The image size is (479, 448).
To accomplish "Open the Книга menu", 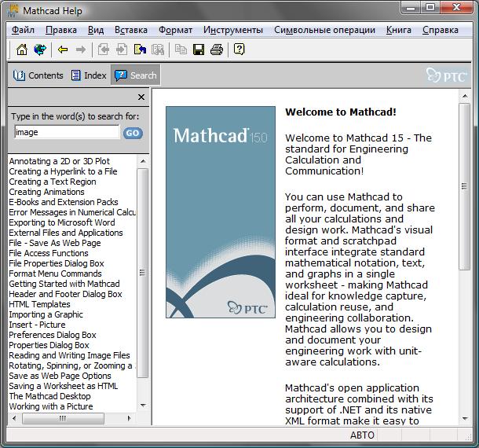I will click(399, 30).
